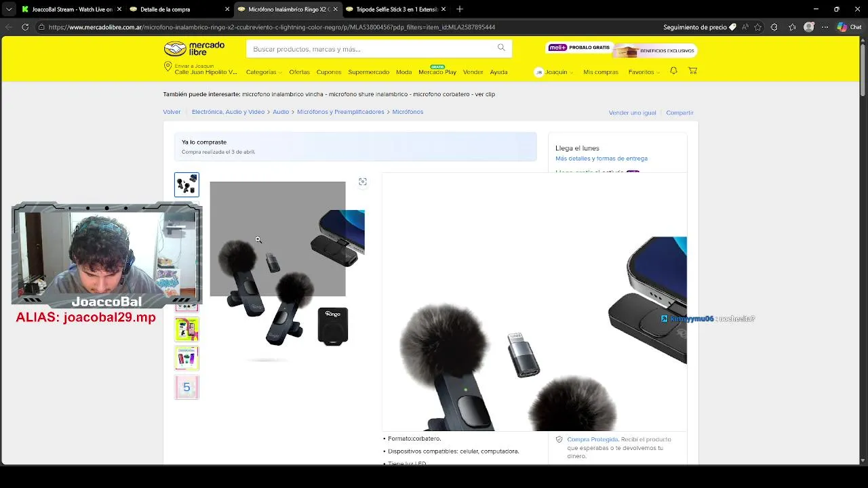Click the visual search icon above product image
The image size is (868, 488).
[x=363, y=182]
